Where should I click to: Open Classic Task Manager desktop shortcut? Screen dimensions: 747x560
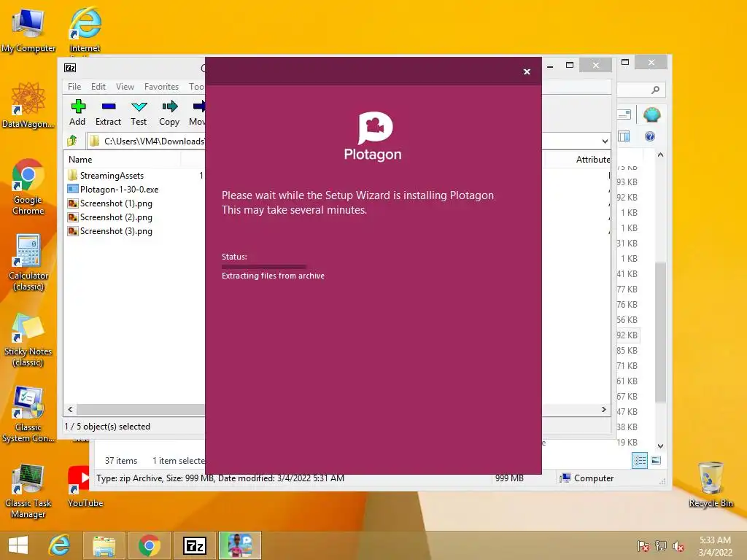pyautogui.click(x=28, y=491)
